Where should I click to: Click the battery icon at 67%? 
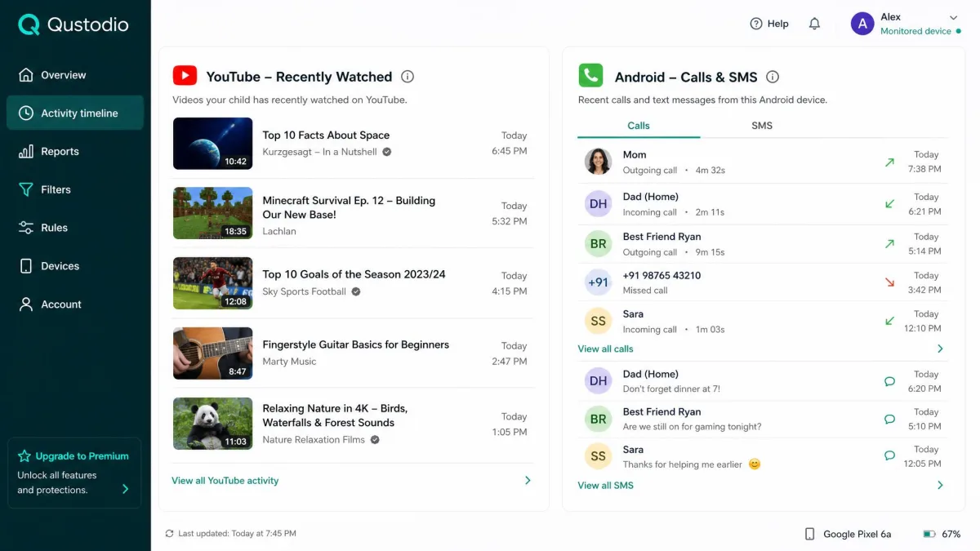point(929,534)
